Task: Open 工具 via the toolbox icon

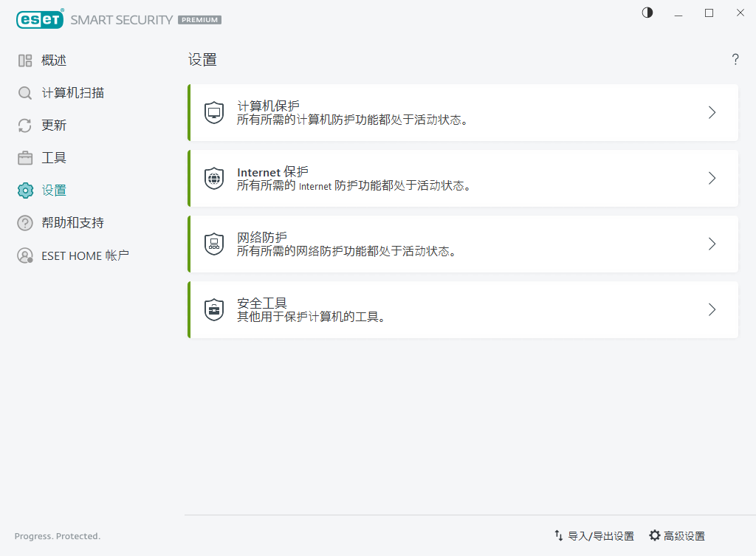Action: click(23, 157)
